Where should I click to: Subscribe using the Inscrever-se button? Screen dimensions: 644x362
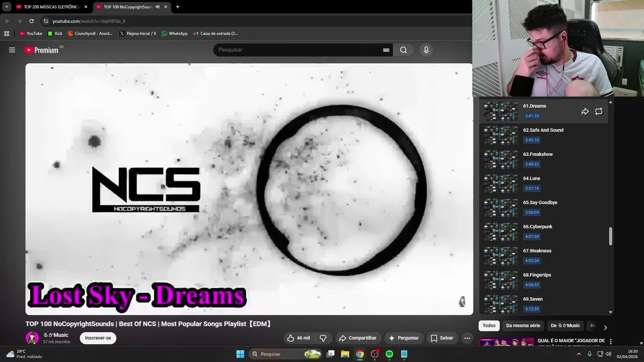tap(98, 338)
